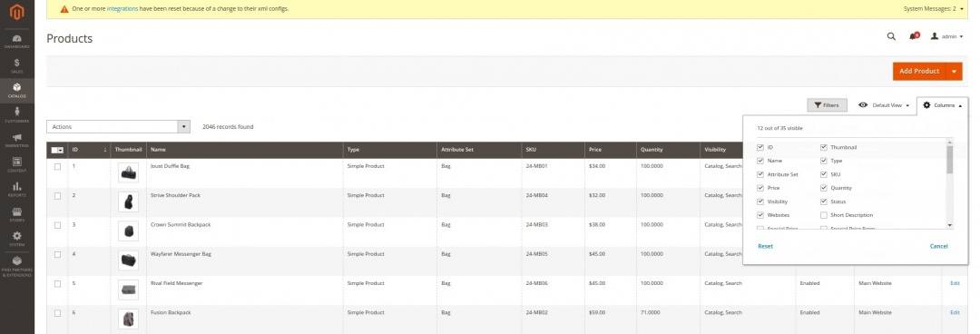Screen dimensions: 980x334
Task: Collapse the Columns dropdown
Action: tap(943, 105)
